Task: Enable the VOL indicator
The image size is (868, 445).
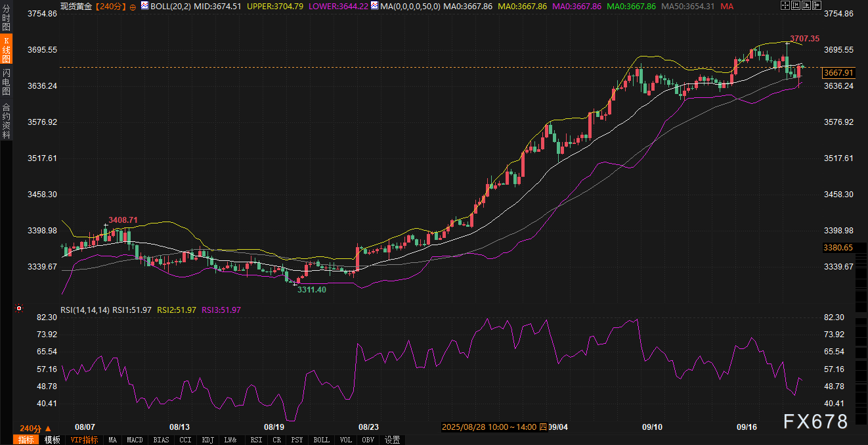Action: (x=346, y=440)
